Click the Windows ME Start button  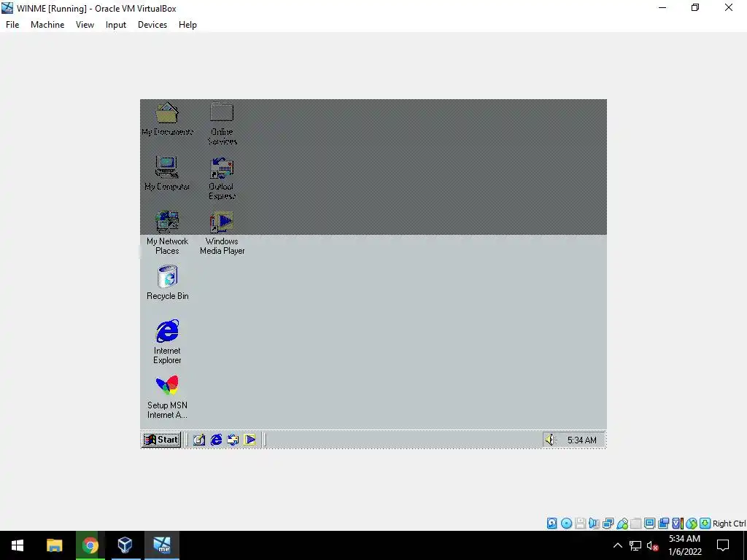161,440
